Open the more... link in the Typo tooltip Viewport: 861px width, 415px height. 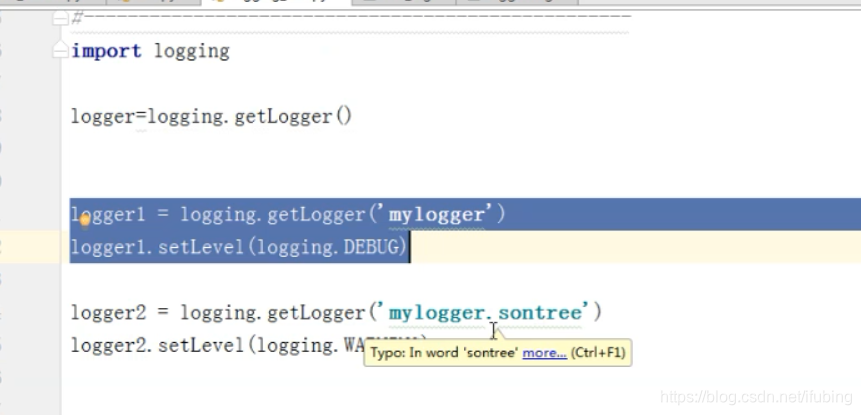[x=544, y=352]
